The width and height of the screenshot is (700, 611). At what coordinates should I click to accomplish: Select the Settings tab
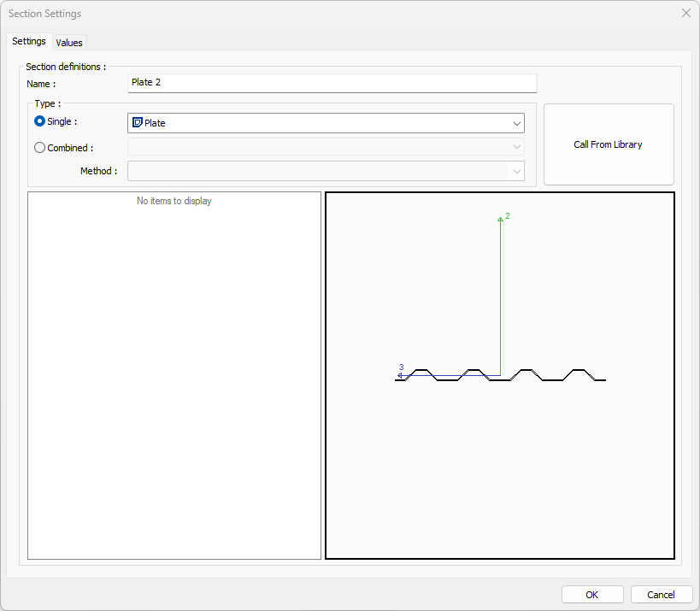click(x=29, y=42)
